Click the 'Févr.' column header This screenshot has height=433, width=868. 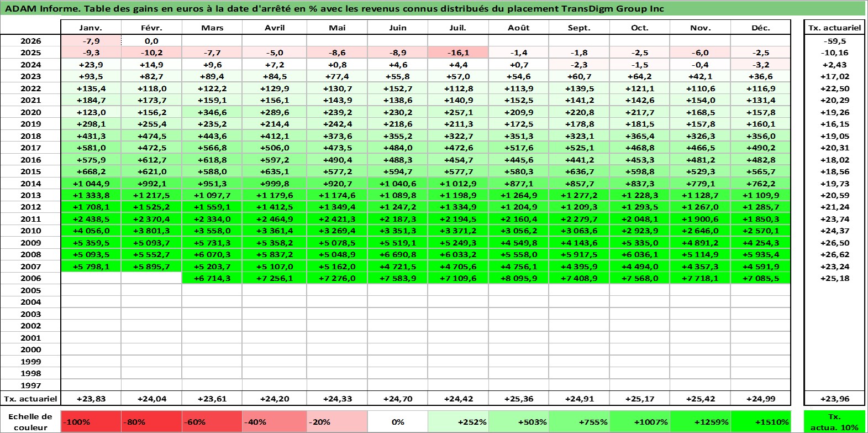pos(151,28)
